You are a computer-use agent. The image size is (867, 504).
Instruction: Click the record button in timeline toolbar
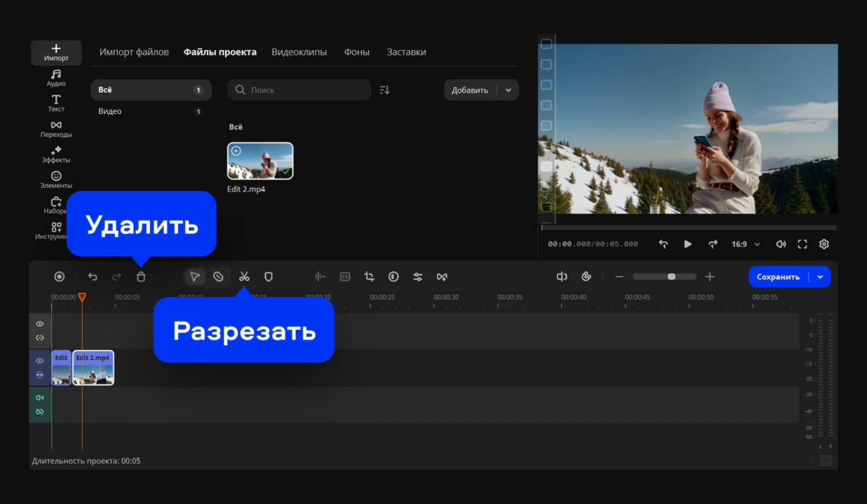(x=60, y=277)
